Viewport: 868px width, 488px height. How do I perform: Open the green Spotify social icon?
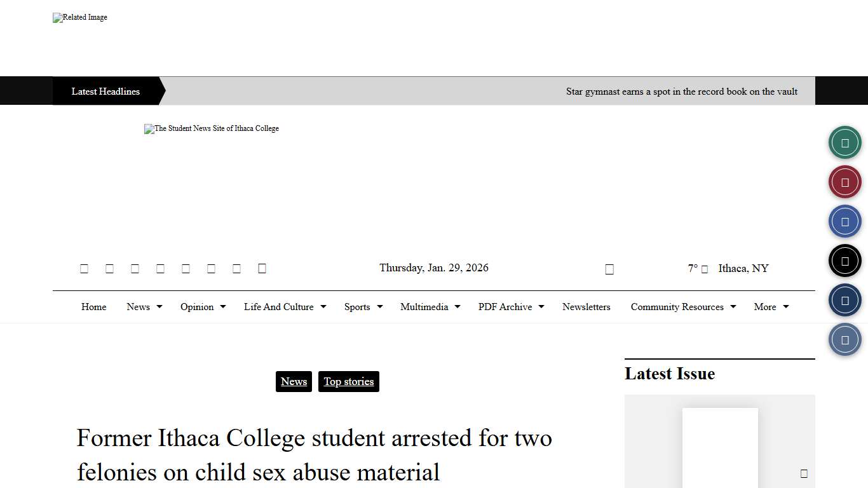[x=844, y=142]
